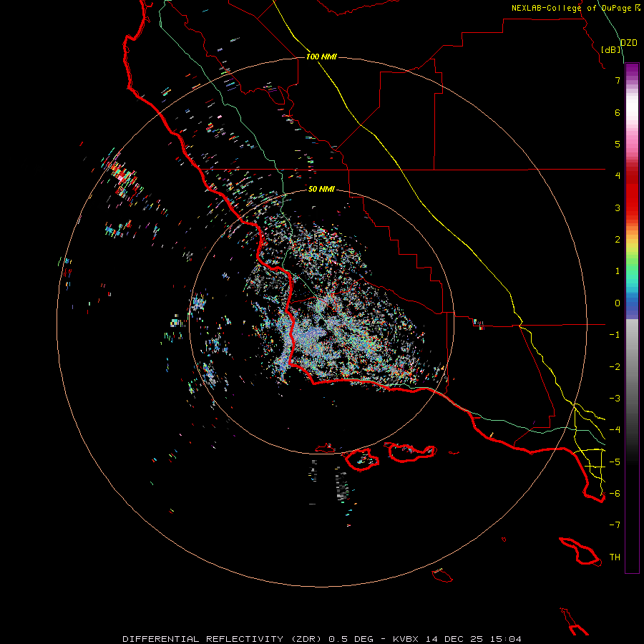Click the red section of ZDR color bar
Screen dimensions: 644x644
[x=632, y=197]
